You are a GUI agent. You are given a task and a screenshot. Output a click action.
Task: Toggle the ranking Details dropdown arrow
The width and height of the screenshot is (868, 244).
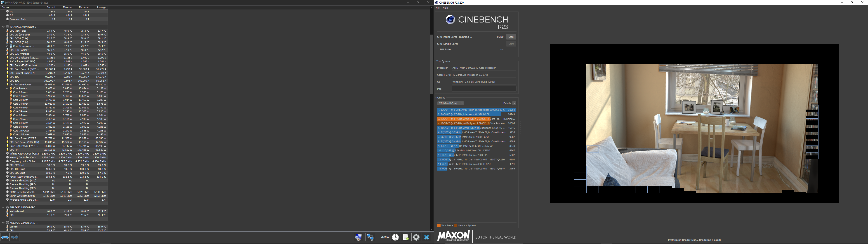514,103
